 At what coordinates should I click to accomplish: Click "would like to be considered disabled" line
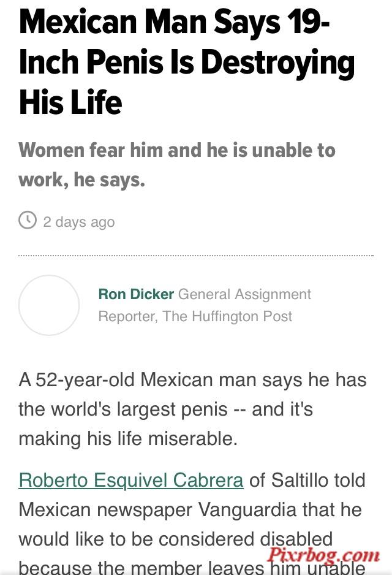click(x=176, y=539)
